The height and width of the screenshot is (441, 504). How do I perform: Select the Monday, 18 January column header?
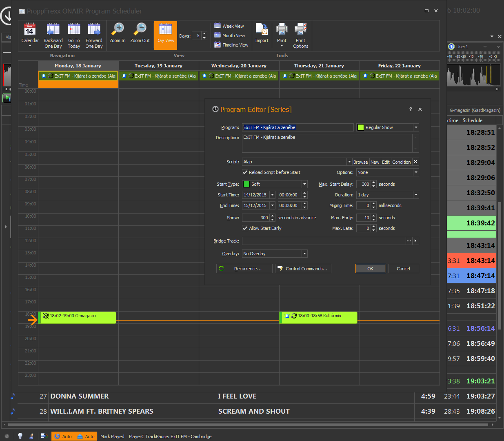(x=78, y=65)
